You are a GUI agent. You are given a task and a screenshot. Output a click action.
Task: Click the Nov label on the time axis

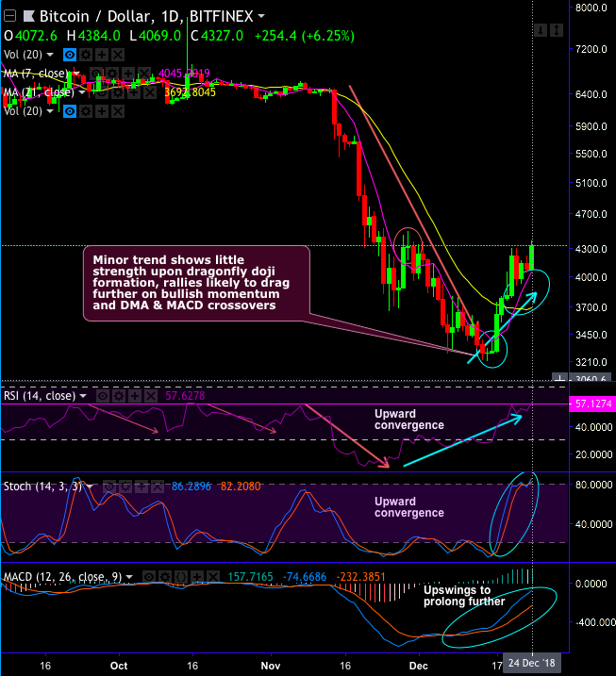coord(271,666)
